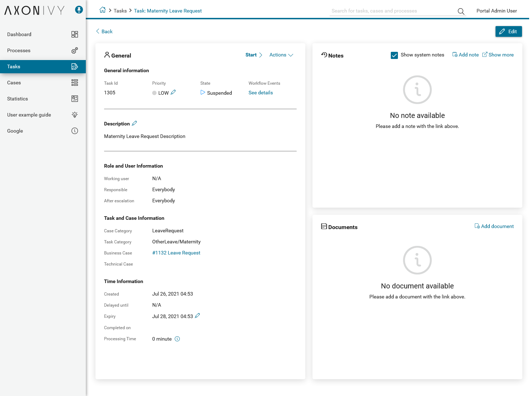The image size is (532, 396).
Task: Open Portal Admin User menu
Action: [x=496, y=11]
